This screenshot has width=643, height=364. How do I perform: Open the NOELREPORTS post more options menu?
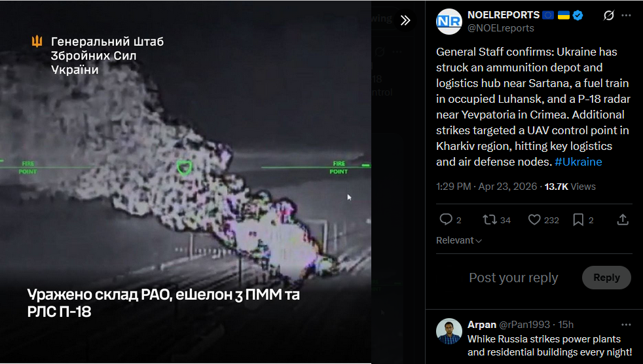click(x=626, y=15)
